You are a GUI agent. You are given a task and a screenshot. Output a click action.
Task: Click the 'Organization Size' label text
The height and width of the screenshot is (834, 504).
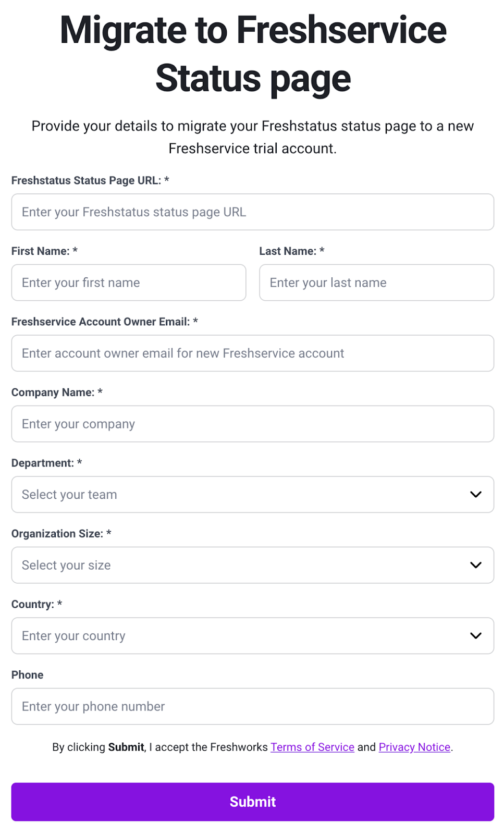[x=57, y=534]
